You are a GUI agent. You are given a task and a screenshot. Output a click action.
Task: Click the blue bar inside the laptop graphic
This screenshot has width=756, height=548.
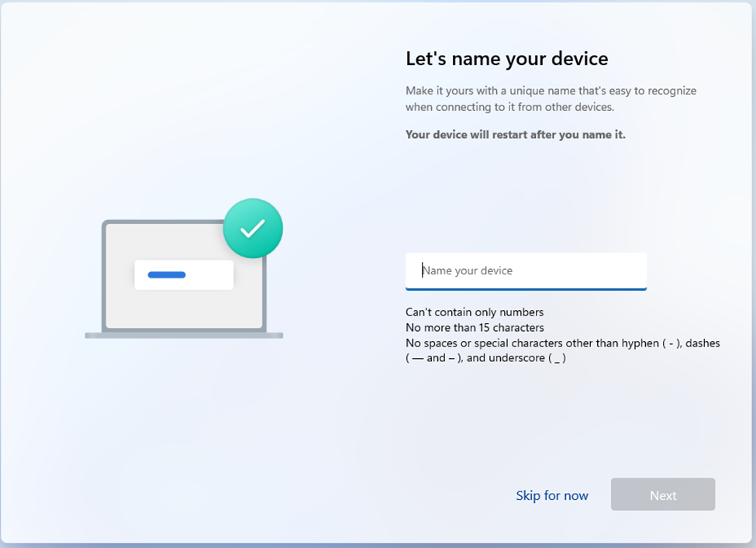[x=167, y=274]
